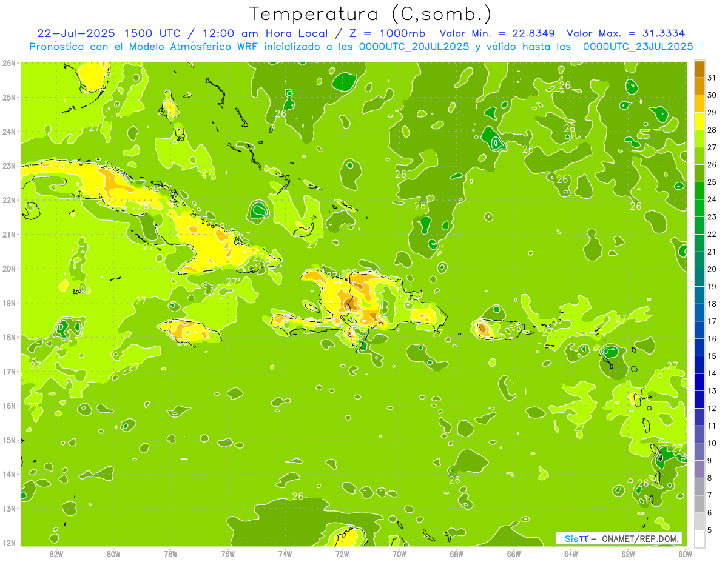The width and height of the screenshot is (728, 562).
Task: Click longitude axis label "68W"
Action: 457,554
